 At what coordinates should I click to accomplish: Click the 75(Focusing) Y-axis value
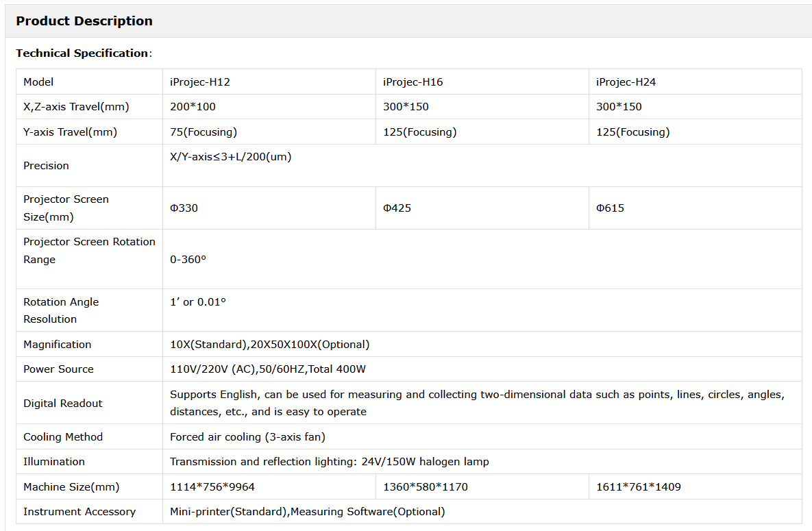point(204,132)
